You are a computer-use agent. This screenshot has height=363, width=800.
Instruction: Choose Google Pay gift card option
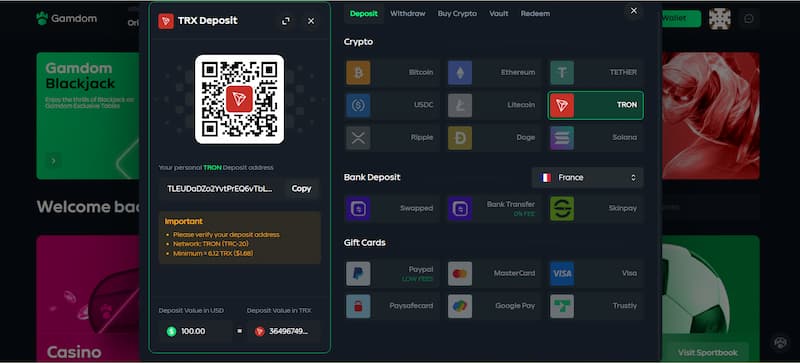[494, 306]
